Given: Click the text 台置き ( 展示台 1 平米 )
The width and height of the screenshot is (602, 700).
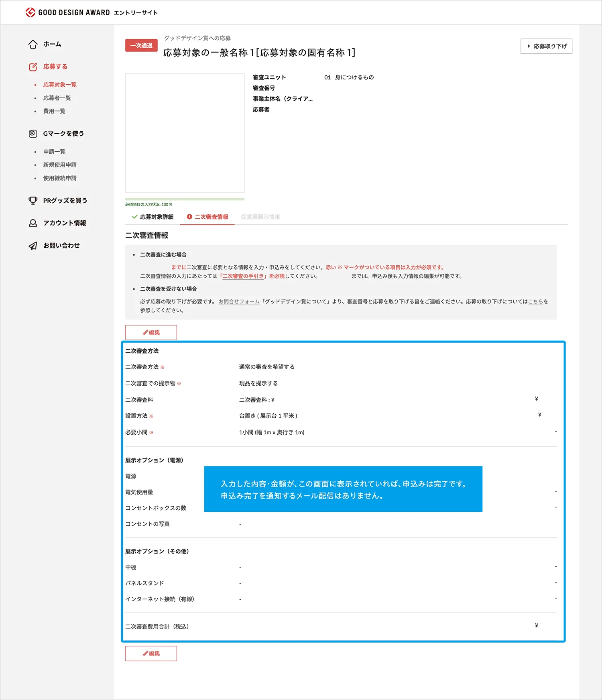Looking at the screenshot, I should (268, 416).
